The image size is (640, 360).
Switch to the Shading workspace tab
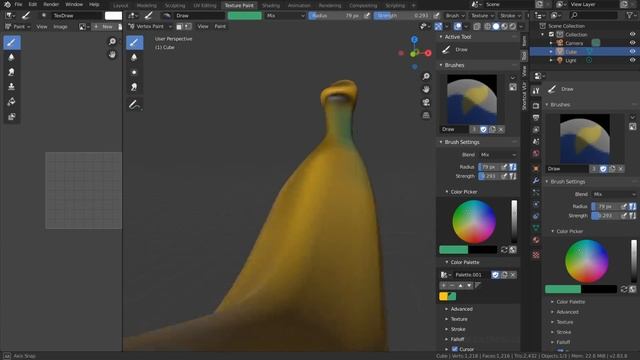coord(271,5)
